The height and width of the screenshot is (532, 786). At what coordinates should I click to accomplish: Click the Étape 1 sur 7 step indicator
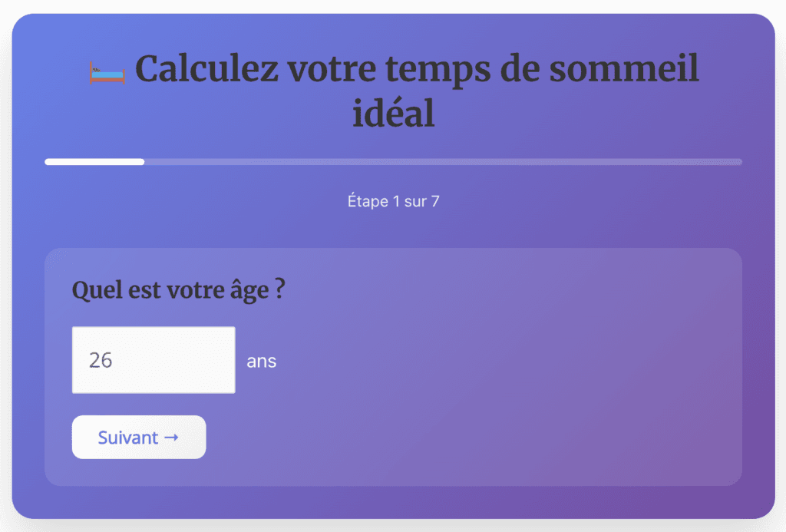[393, 201]
